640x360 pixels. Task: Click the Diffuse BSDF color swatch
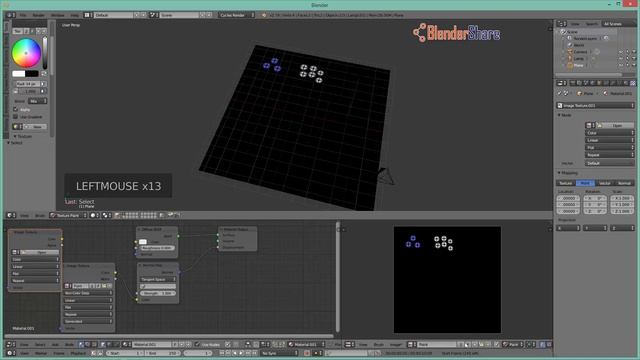coord(142,242)
